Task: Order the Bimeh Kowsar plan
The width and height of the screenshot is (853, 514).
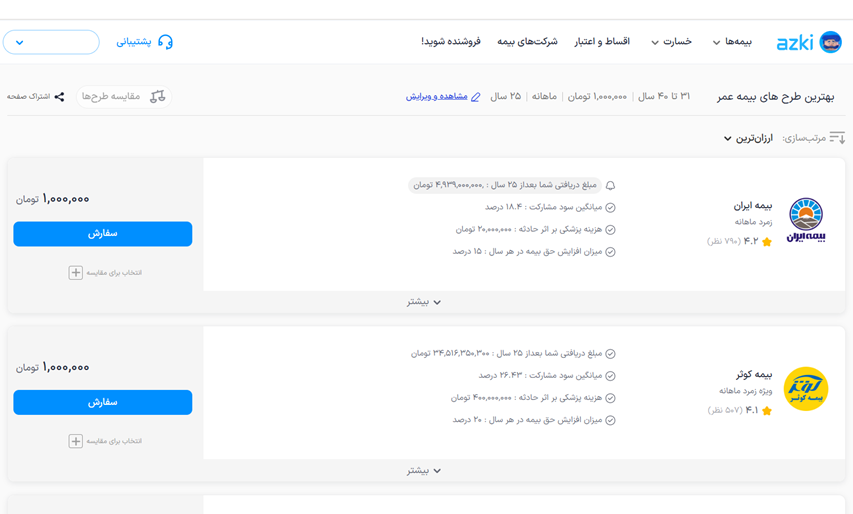Action: [x=102, y=402]
